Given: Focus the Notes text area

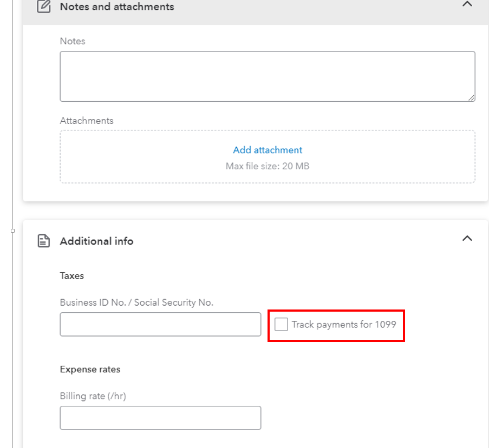Looking at the screenshot, I should tap(268, 76).
